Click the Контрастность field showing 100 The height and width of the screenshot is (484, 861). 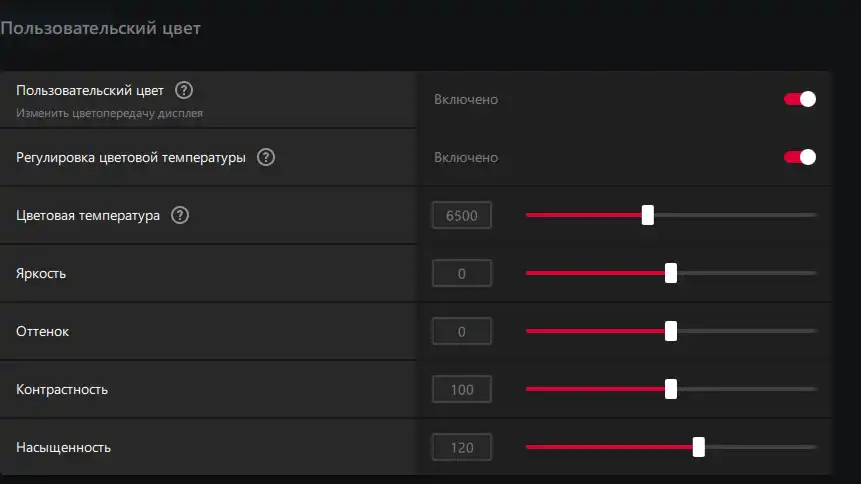(x=462, y=390)
